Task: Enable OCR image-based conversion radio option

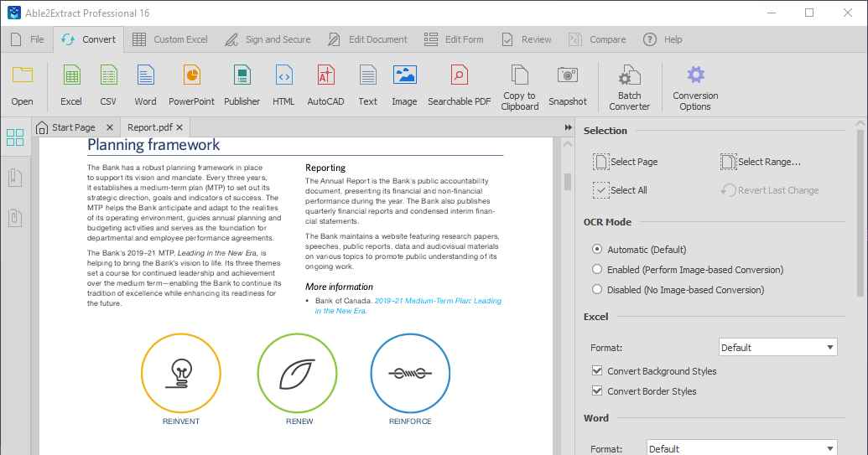Action: point(597,270)
